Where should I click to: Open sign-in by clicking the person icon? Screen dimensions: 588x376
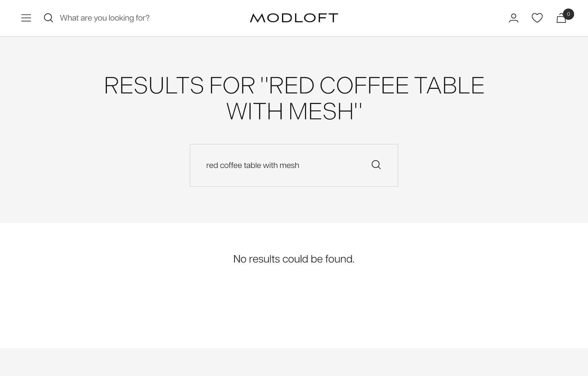[514, 18]
